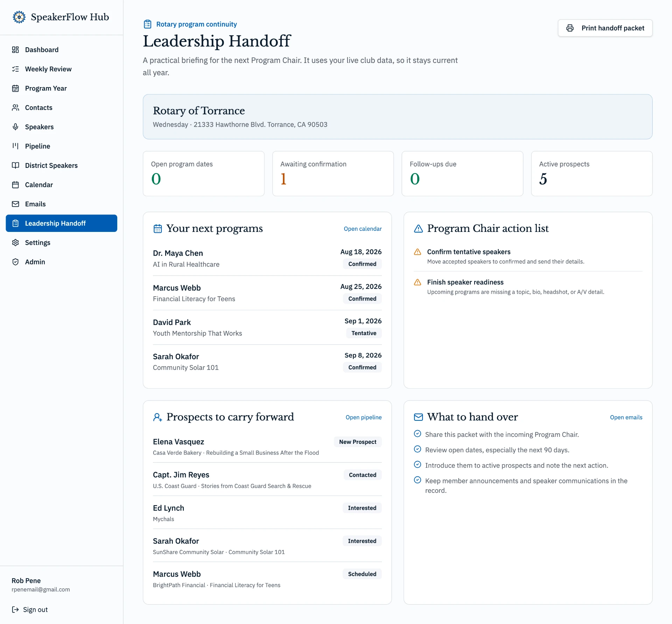Screen dimensions: 672x624
Task: Click the Leadership Handoff clipboard icon in sidebar
Action: 15,223
